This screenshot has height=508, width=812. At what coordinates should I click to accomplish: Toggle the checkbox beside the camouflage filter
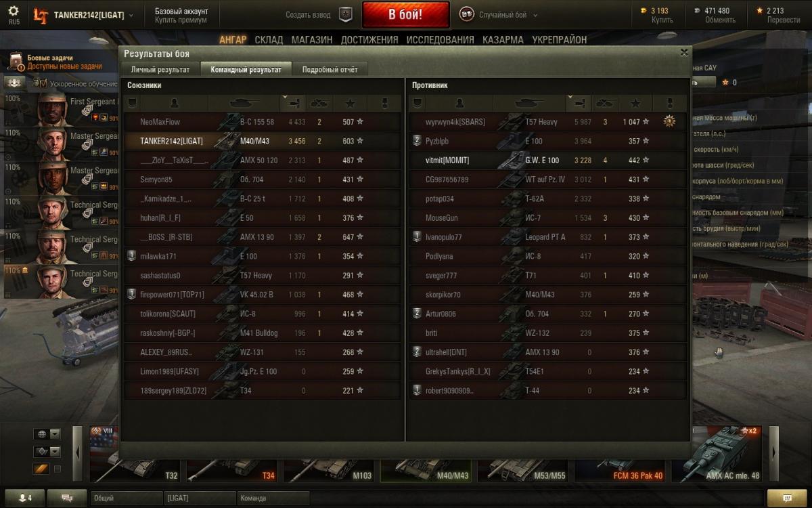pyautogui.click(x=58, y=469)
